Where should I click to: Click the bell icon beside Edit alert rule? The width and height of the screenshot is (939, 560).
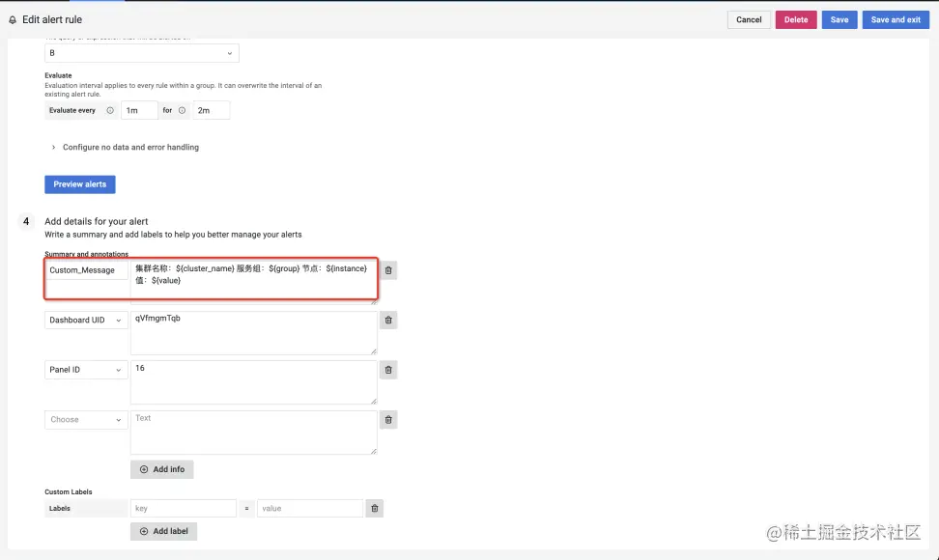coord(13,19)
